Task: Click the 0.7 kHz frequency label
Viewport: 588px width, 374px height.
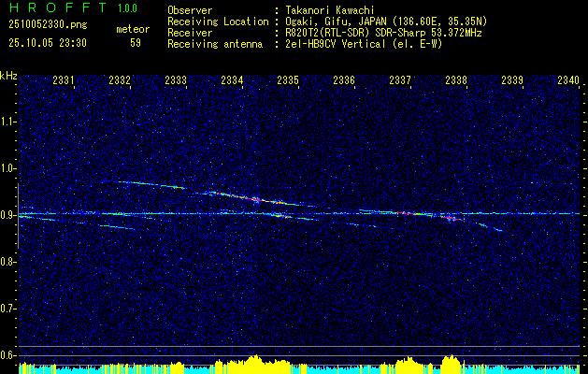Action: tap(7, 309)
